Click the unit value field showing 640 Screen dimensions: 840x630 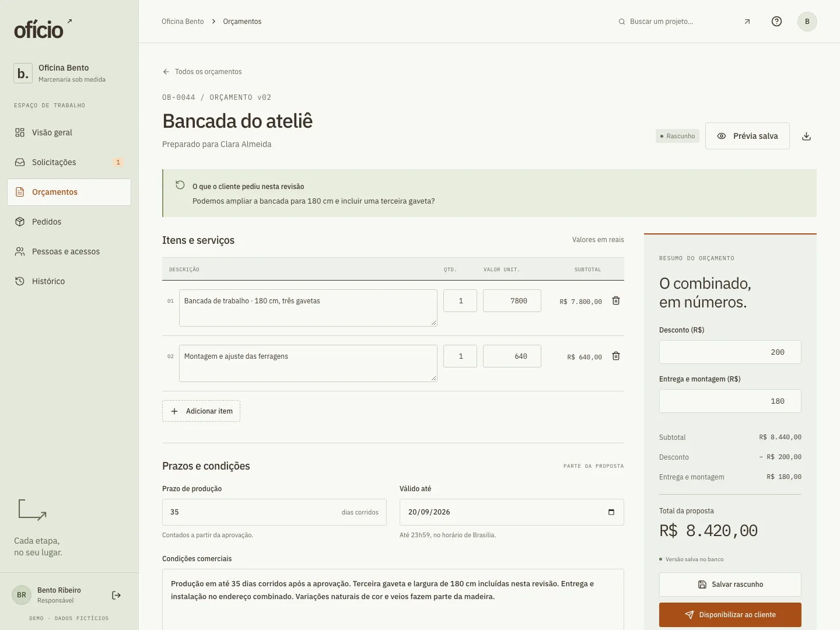[x=512, y=356]
